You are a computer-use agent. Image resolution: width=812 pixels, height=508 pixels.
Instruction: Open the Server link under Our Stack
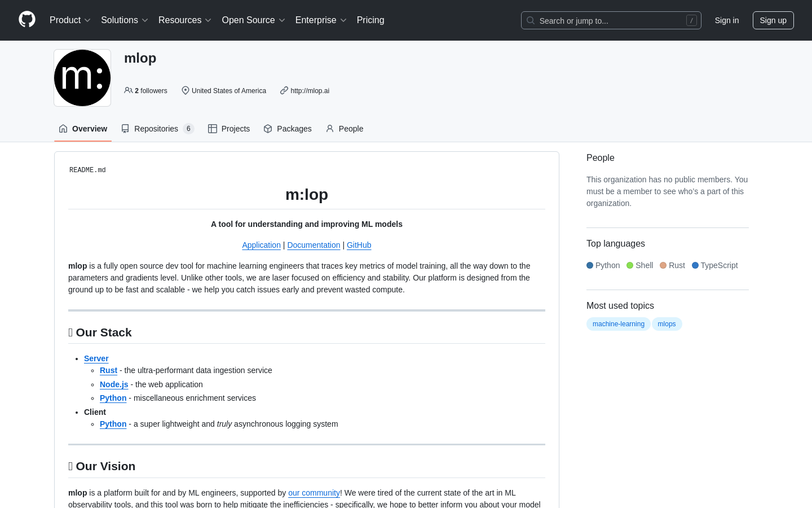[x=96, y=358]
